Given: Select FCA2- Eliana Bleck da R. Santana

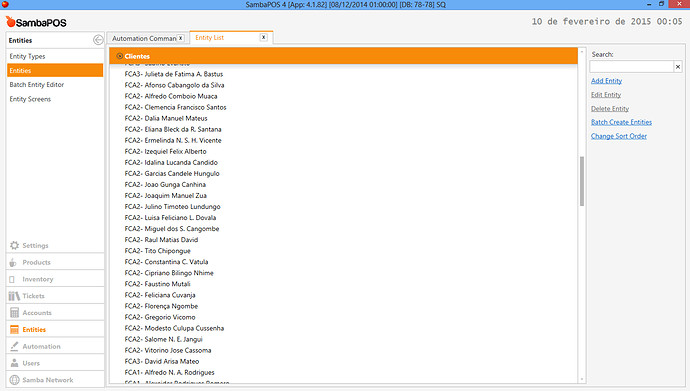Looking at the screenshot, I should [172, 129].
